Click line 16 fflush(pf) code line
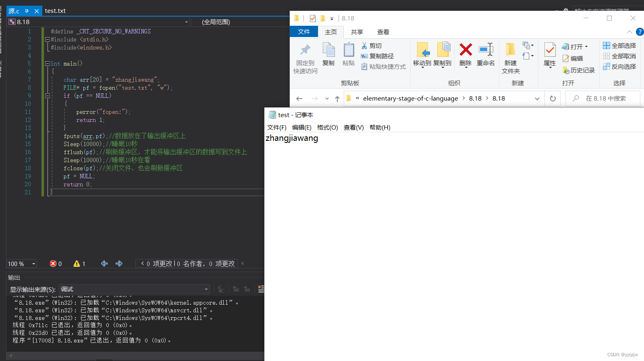644x361 pixels. coord(155,152)
